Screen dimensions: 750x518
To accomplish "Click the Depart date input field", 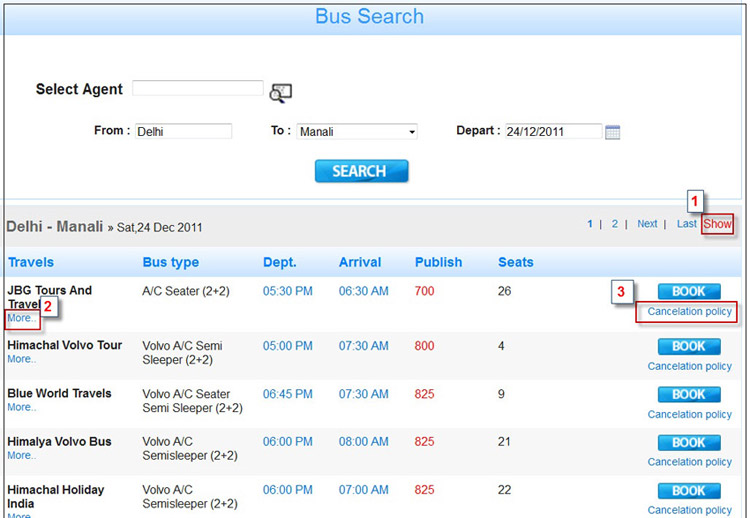I will [x=553, y=131].
